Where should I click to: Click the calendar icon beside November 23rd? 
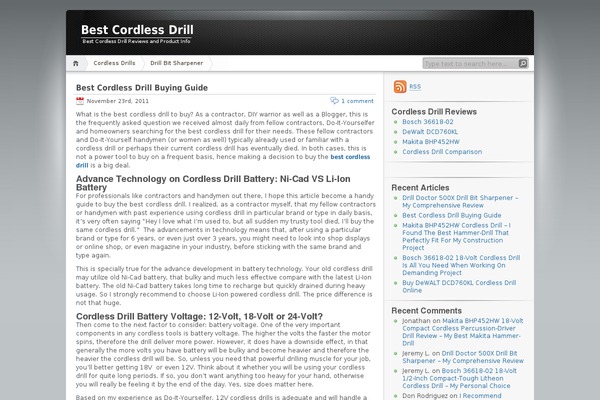click(x=80, y=101)
